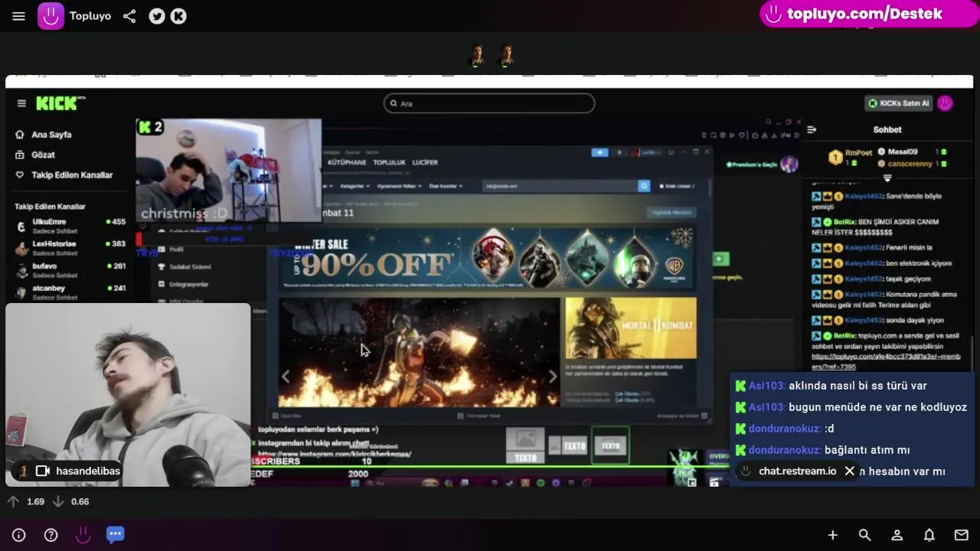Click the first participant avatar at top

(477, 54)
